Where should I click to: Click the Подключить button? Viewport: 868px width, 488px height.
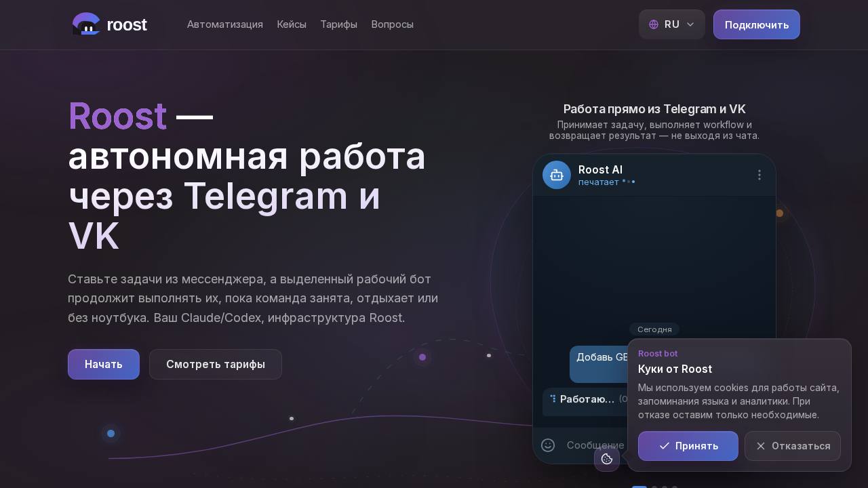coord(757,24)
